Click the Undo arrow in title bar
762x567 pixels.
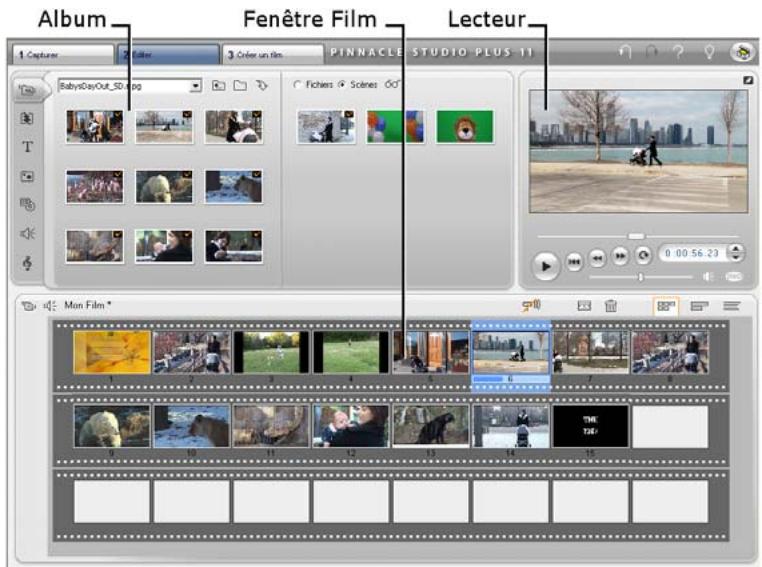coord(625,52)
